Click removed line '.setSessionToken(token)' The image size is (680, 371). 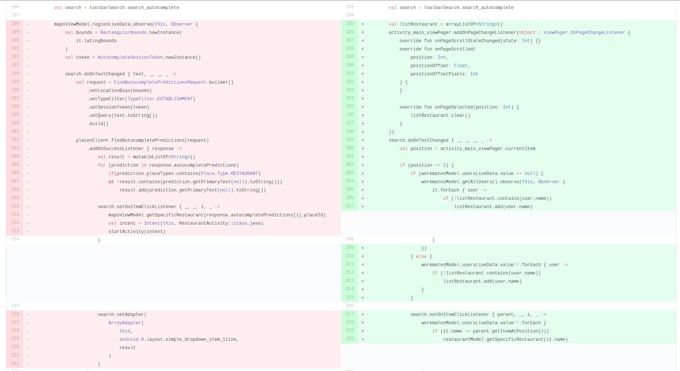coord(119,107)
